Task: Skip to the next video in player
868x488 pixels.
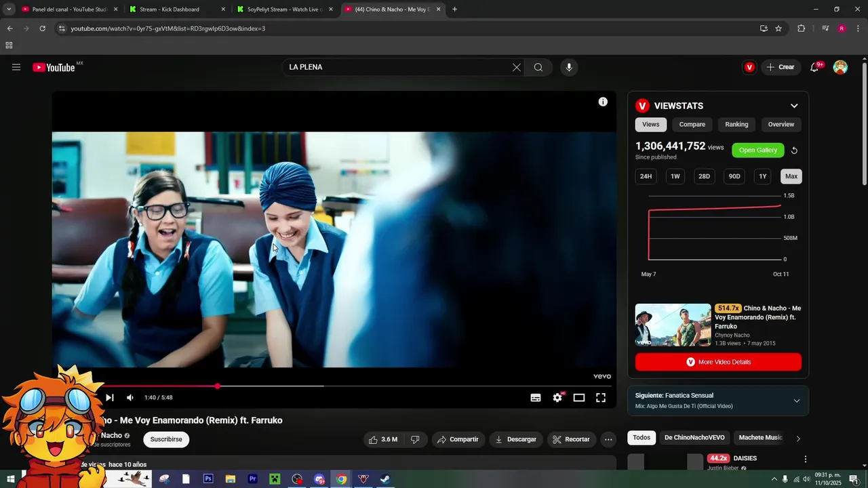Action: pyautogui.click(x=109, y=398)
